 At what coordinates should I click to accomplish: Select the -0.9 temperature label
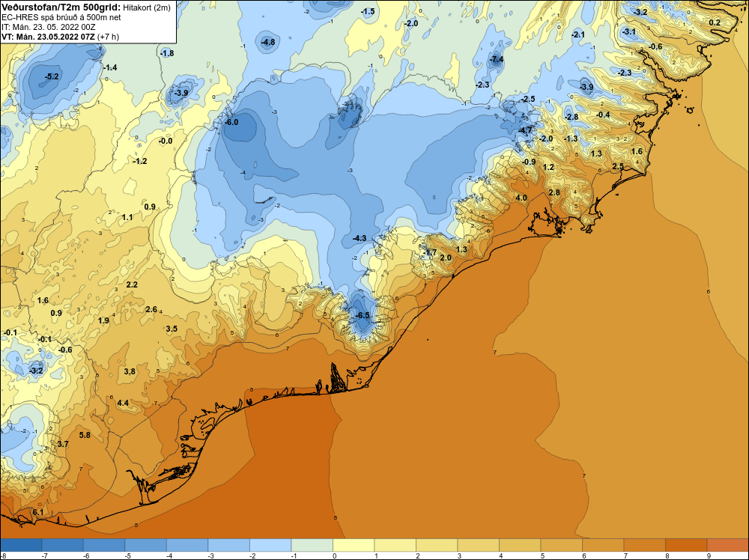[530, 162]
